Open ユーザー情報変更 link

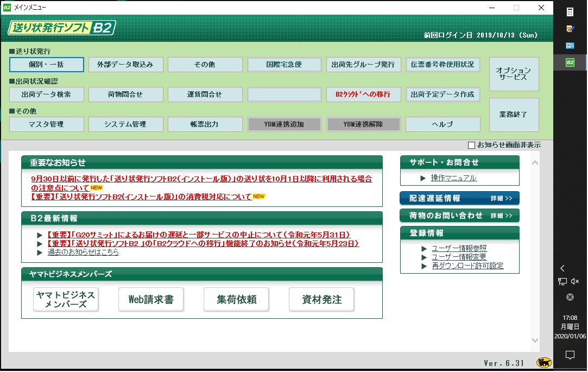click(459, 257)
